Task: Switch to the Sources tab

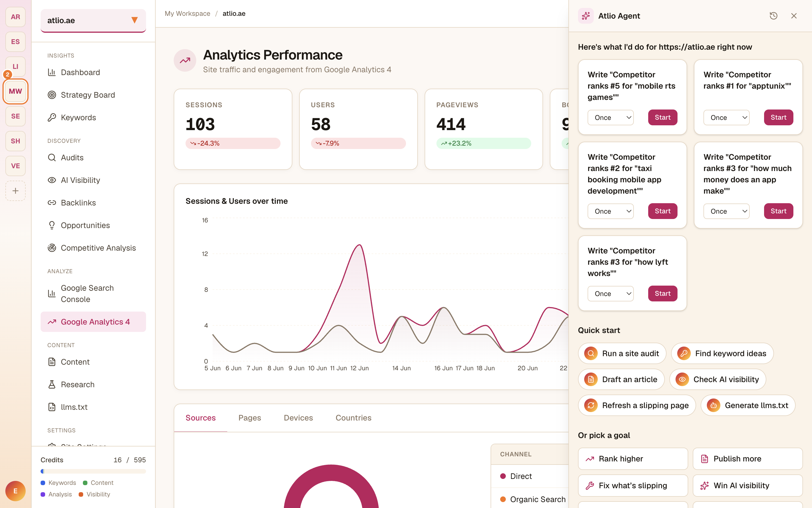Action: 201,418
